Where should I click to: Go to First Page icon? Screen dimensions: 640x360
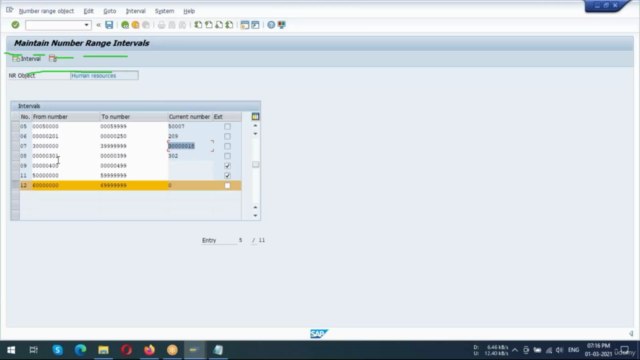(x=198, y=25)
